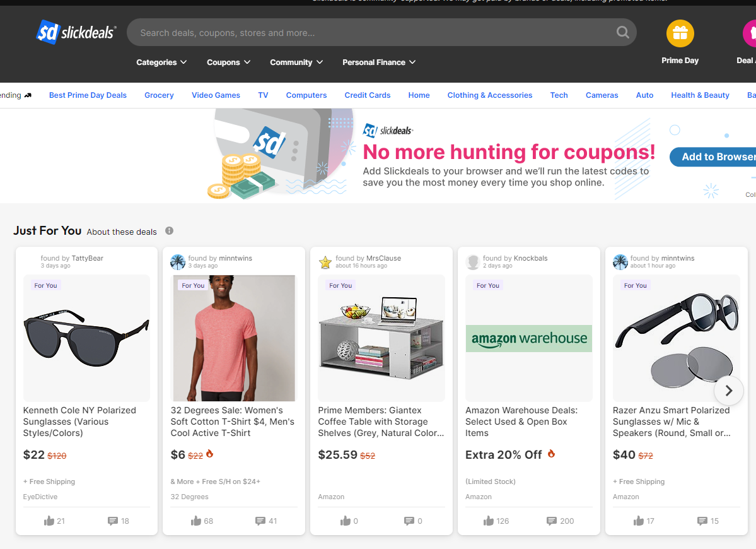Screen dimensions: 756x549
Task: Open the Prime Day gift icon
Action: click(x=680, y=33)
